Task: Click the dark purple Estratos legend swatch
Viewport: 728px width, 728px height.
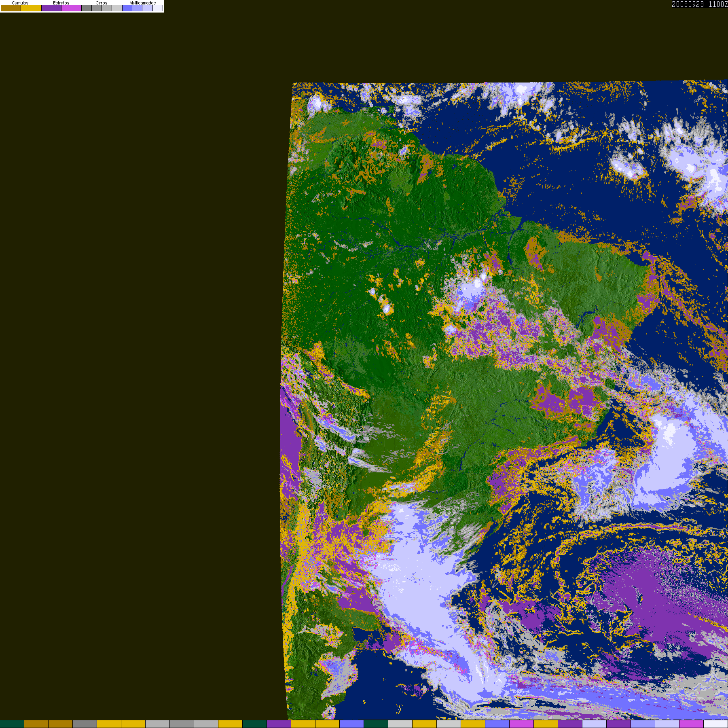Action: pos(51,8)
